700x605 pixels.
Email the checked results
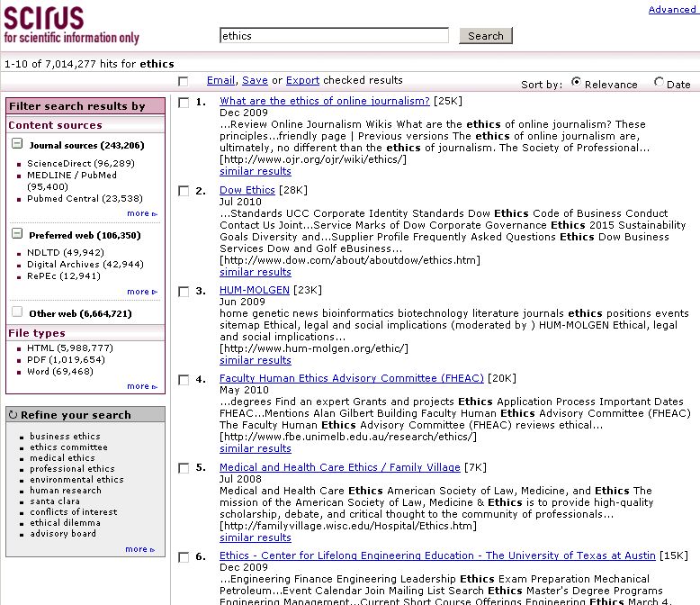point(220,80)
